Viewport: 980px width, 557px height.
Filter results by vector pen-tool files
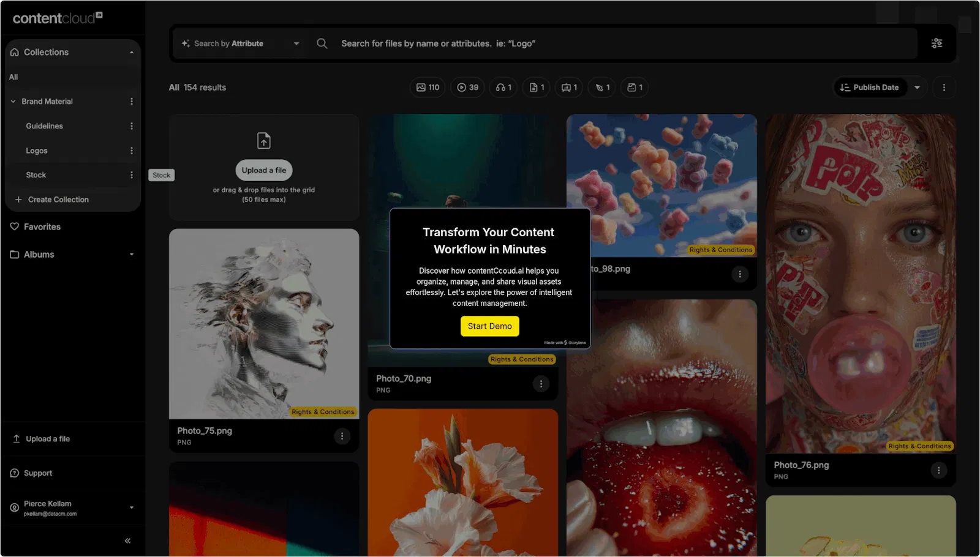(603, 88)
